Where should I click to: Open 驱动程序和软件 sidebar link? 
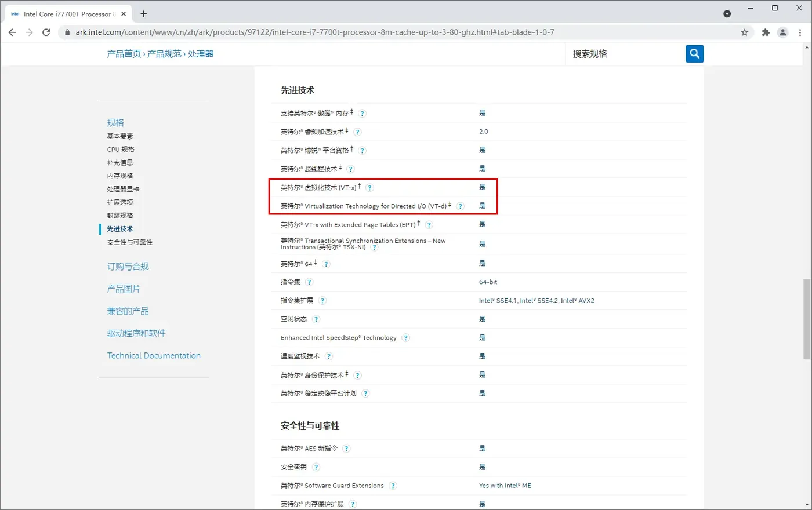click(136, 333)
